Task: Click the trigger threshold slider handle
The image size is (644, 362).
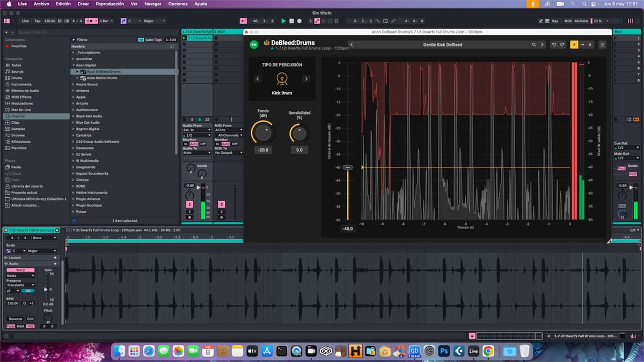Action: (348, 168)
